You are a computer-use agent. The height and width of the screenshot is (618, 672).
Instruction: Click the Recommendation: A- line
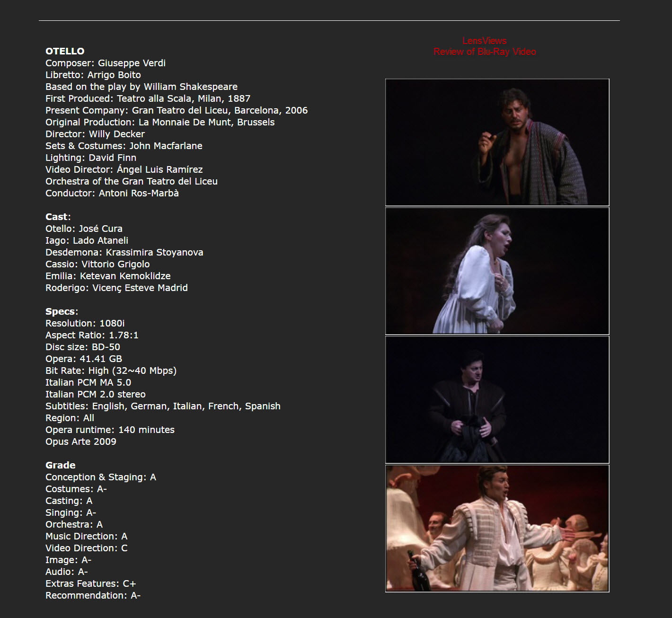[93, 595]
